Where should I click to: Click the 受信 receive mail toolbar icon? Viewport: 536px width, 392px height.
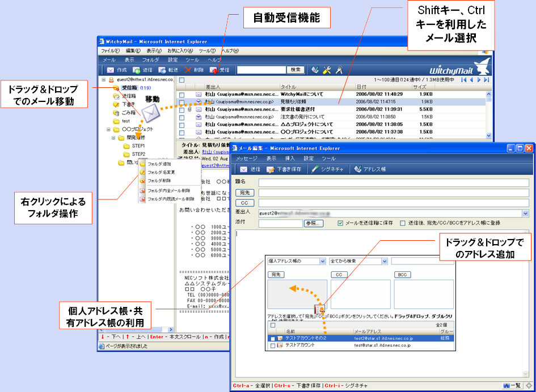pos(214,70)
